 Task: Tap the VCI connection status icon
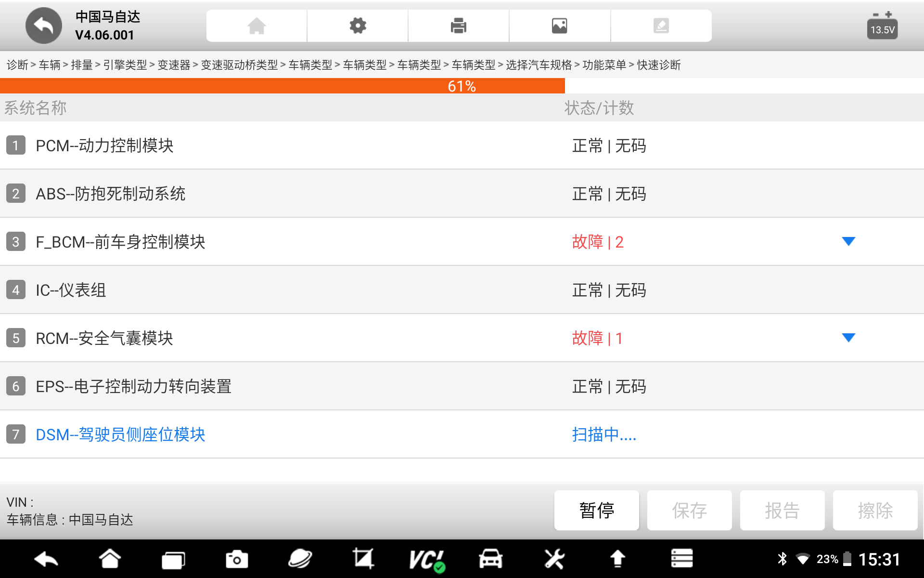coord(426,559)
